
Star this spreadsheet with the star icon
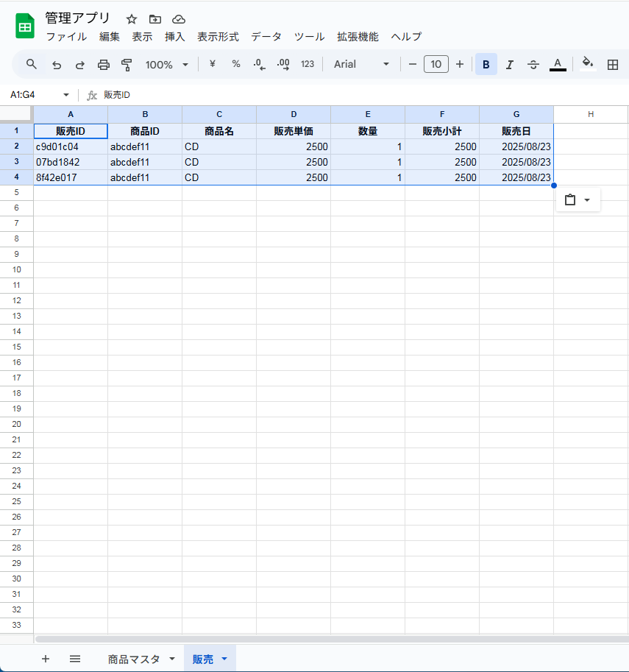tap(132, 19)
